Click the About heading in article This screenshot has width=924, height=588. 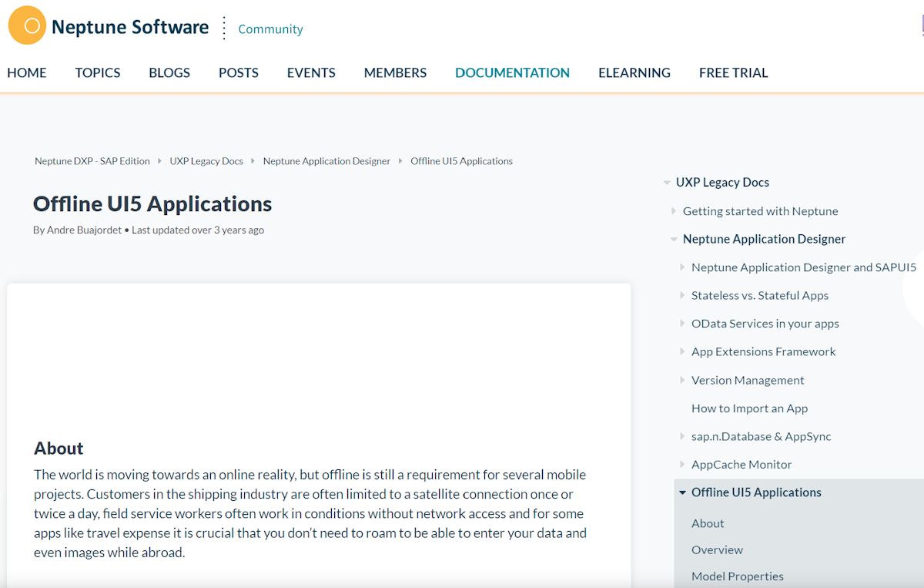(x=59, y=449)
